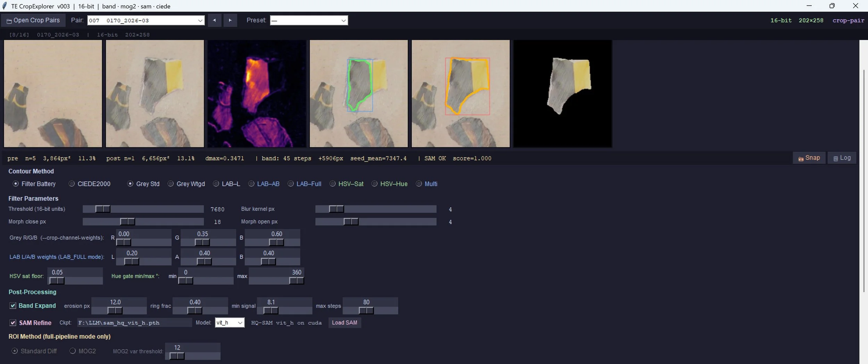Click the 'band: 45 steps' status text
The height and width of the screenshot is (364, 868).
(286, 158)
